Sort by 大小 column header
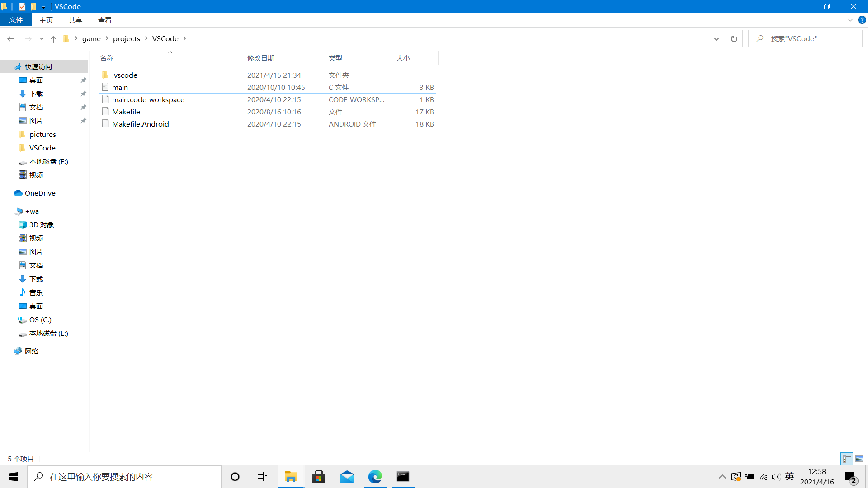Viewport: 868px width, 488px height. (x=415, y=58)
